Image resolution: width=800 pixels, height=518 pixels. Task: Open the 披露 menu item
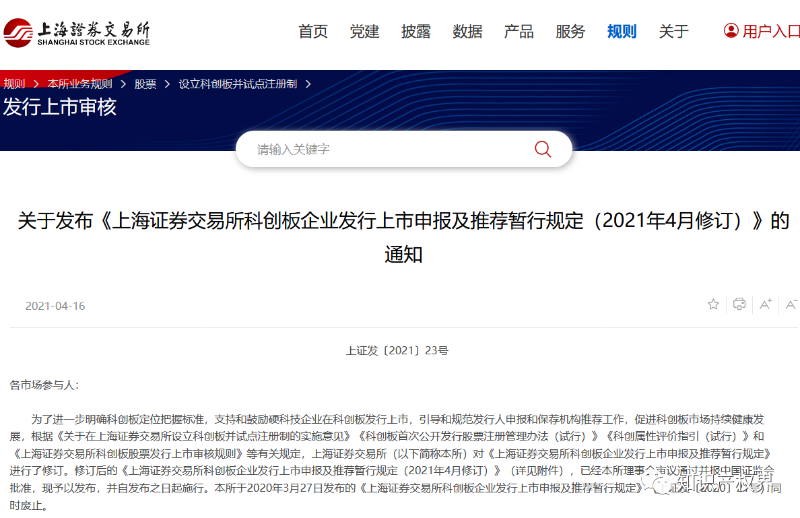click(x=416, y=32)
